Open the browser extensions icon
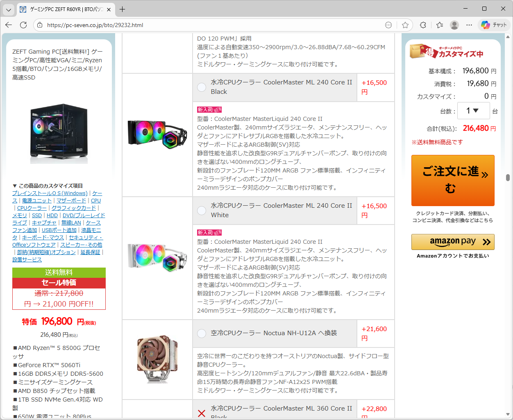 pos(423,25)
